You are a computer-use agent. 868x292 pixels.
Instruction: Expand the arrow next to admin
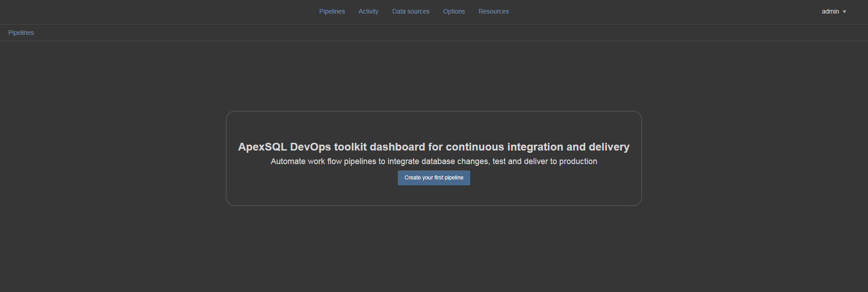[x=844, y=12]
